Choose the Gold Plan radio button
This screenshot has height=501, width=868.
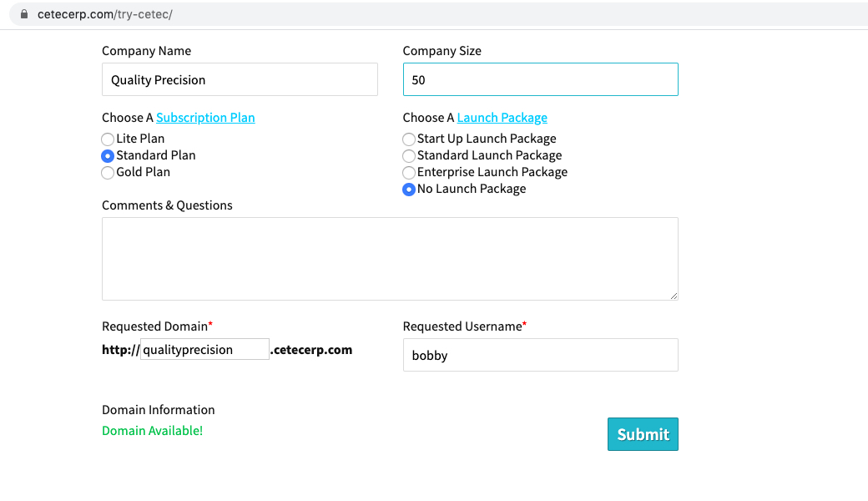[108, 173]
